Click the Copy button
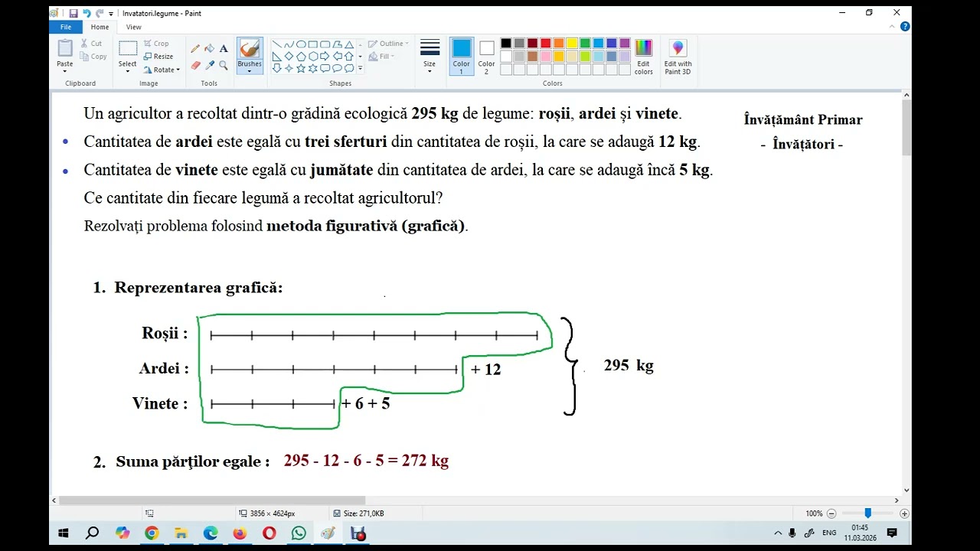This screenshot has height=551, width=980. tap(93, 57)
